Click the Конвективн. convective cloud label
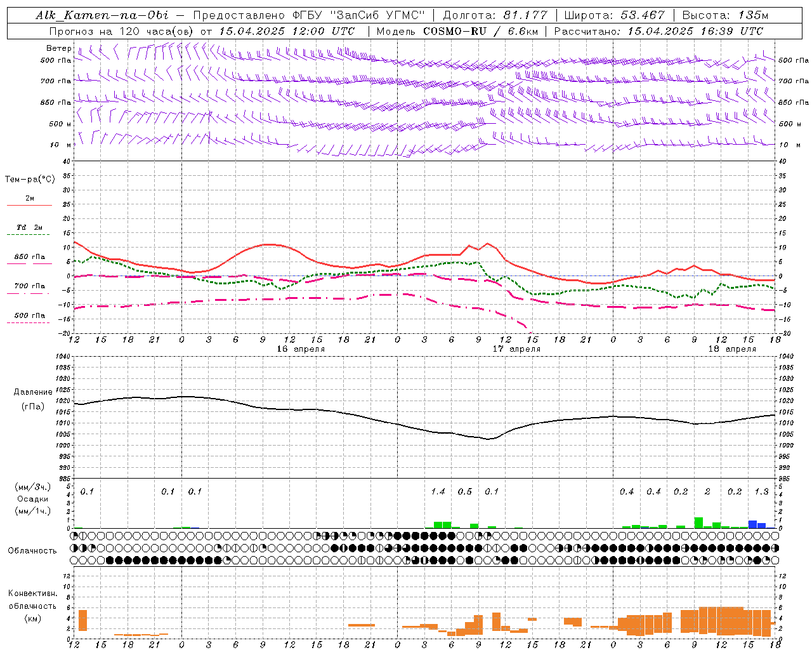Image resolution: width=812 pixels, height=650 pixels. tap(32, 594)
